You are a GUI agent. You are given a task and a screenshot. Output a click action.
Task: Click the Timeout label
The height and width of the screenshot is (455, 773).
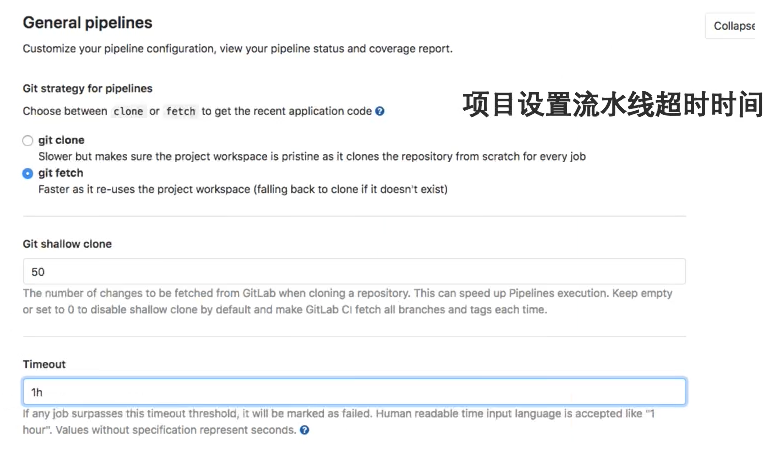pos(44,364)
